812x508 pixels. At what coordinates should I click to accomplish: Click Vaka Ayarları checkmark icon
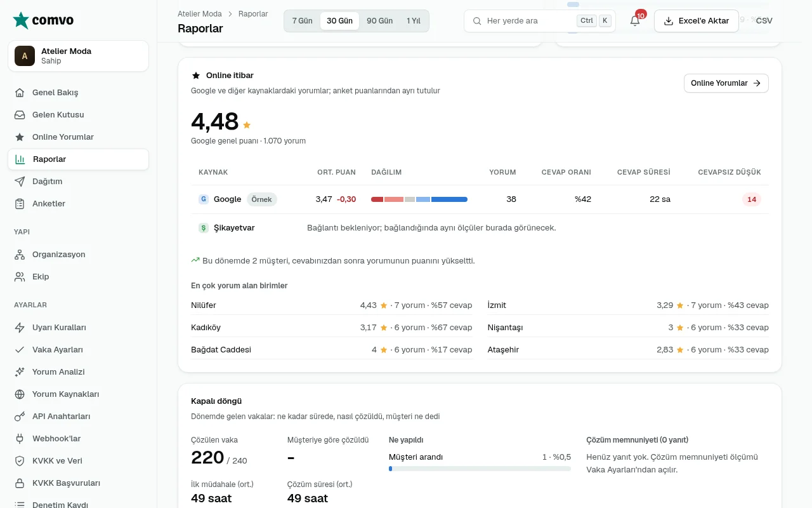[20, 350]
